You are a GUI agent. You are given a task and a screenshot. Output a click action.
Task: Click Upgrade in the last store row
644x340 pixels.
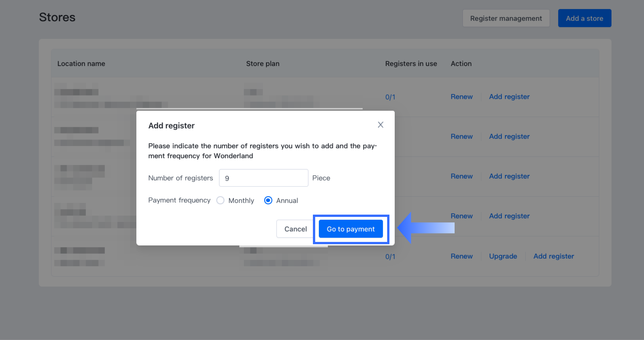click(x=503, y=256)
